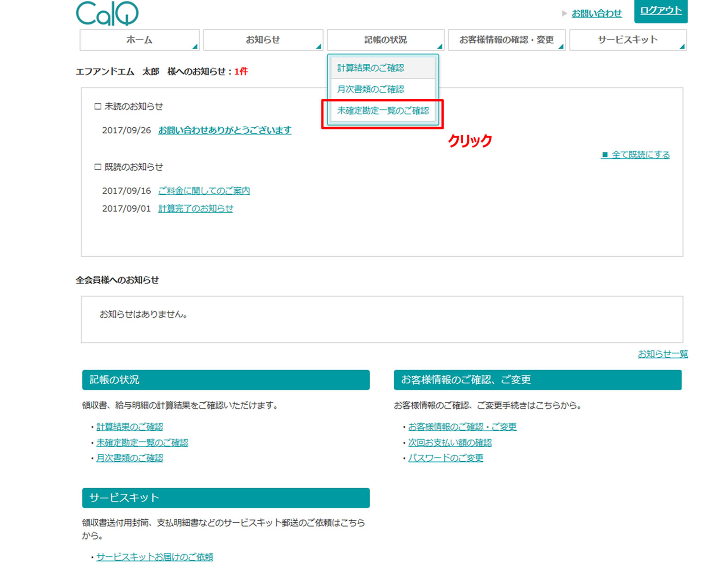Open the お知らせ一覧 link
This screenshot has width=728, height=570.
click(x=663, y=354)
